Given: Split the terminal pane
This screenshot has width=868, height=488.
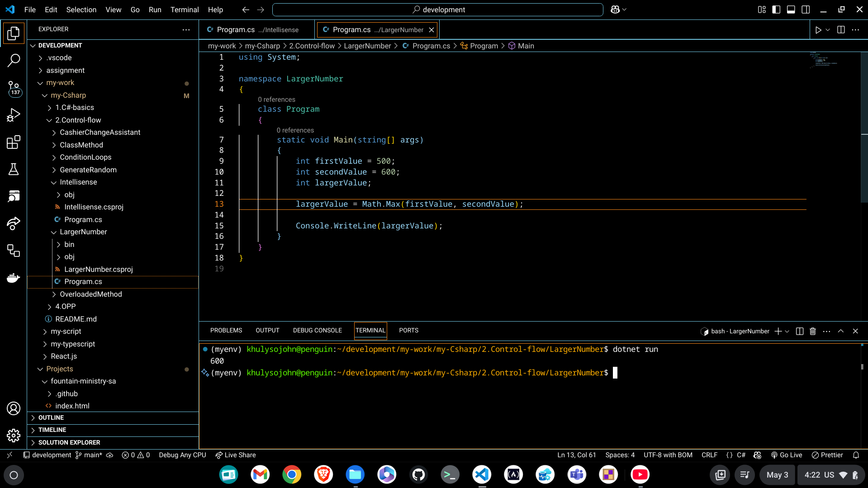Looking at the screenshot, I should point(800,331).
